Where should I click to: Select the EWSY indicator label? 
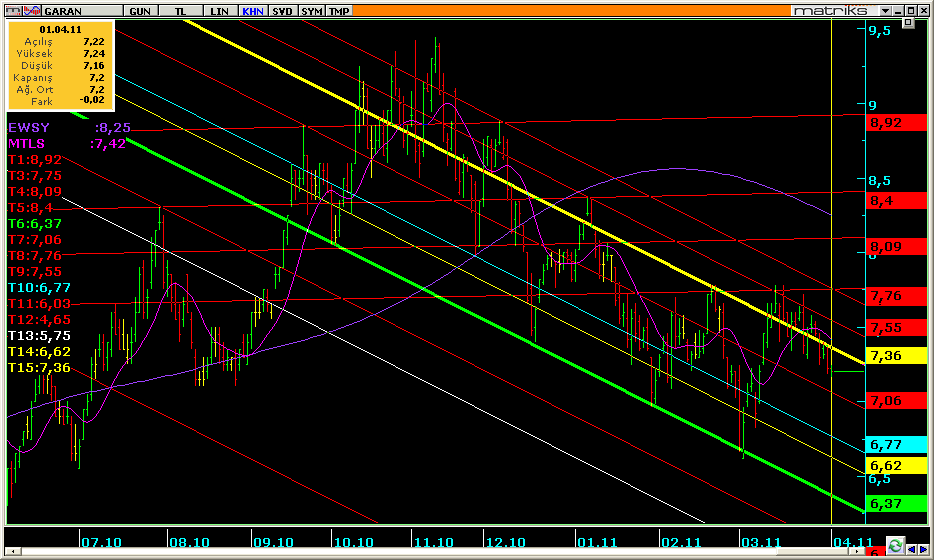pyautogui.click(x=28, y=128)
